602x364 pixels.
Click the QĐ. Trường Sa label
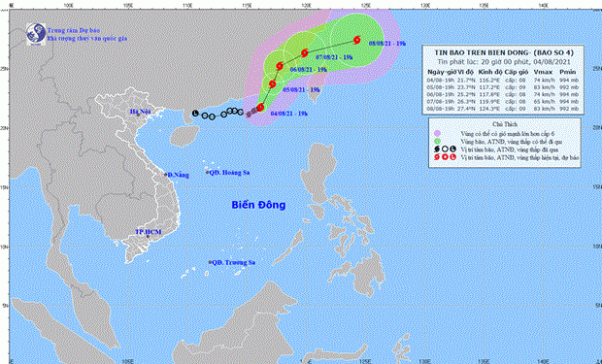(234, 263)
